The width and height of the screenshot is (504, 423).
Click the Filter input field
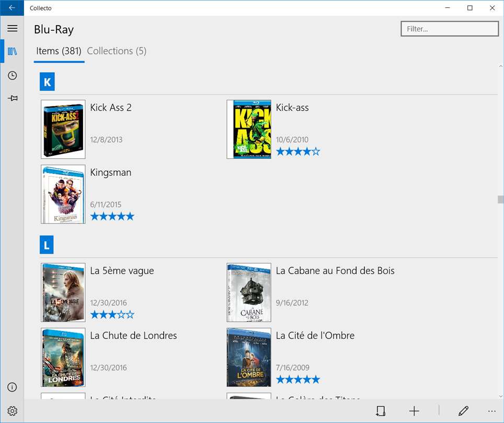click(x=449, y=29)
